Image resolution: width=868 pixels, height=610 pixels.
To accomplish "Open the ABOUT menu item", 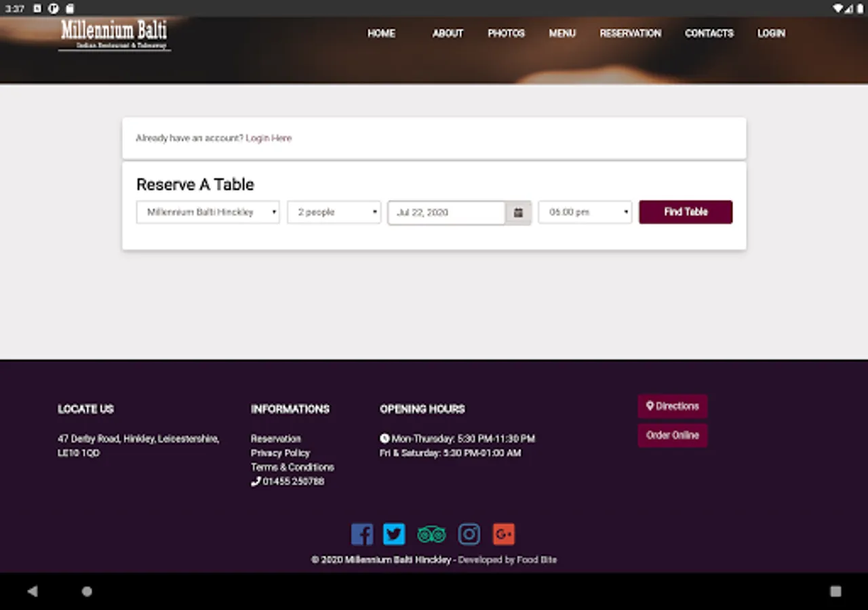I will point(448,33).
